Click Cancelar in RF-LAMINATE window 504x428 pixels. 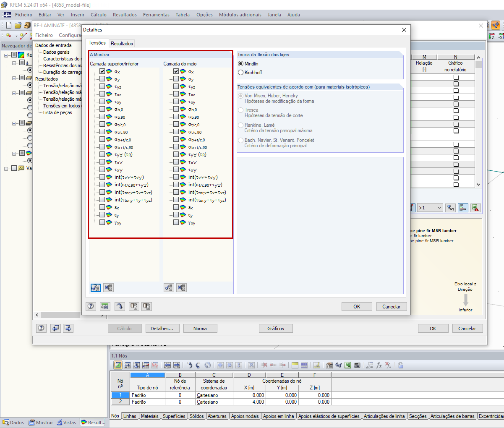[x=467, y=329]
